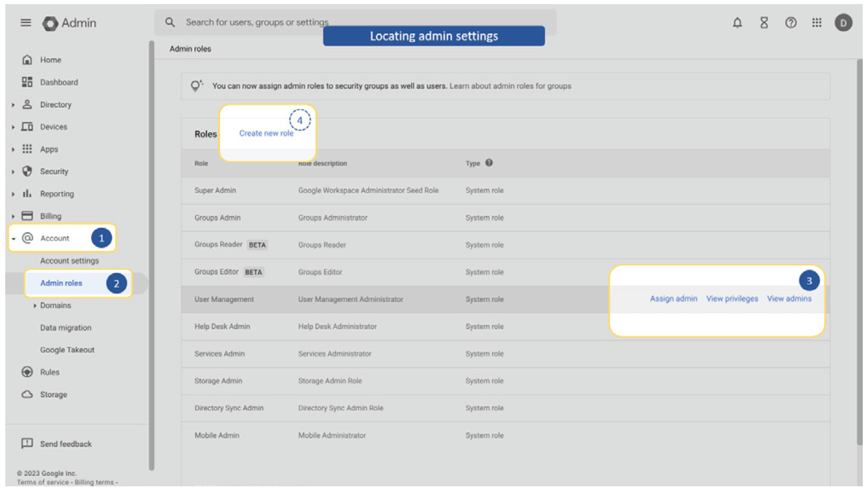Open the Google apps grid
The height and width of the screenshot is (491, 868).
pos(817,23)
